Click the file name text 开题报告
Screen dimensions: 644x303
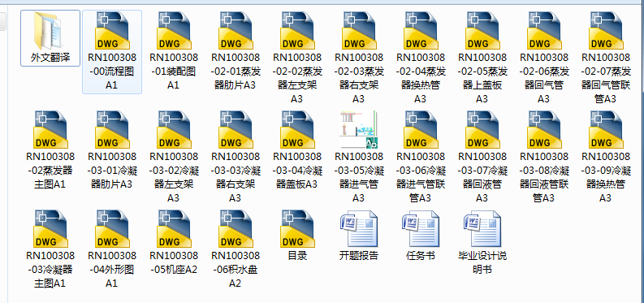click(x=359, y=256)
